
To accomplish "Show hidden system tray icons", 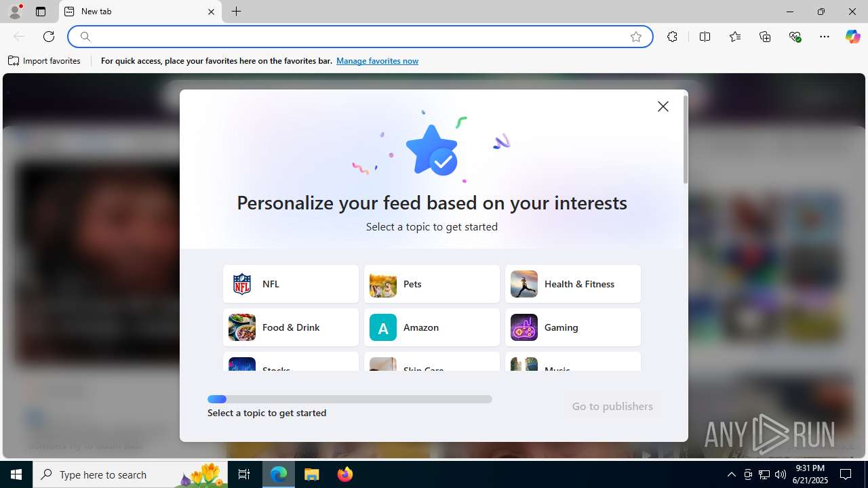I will 731,474.
